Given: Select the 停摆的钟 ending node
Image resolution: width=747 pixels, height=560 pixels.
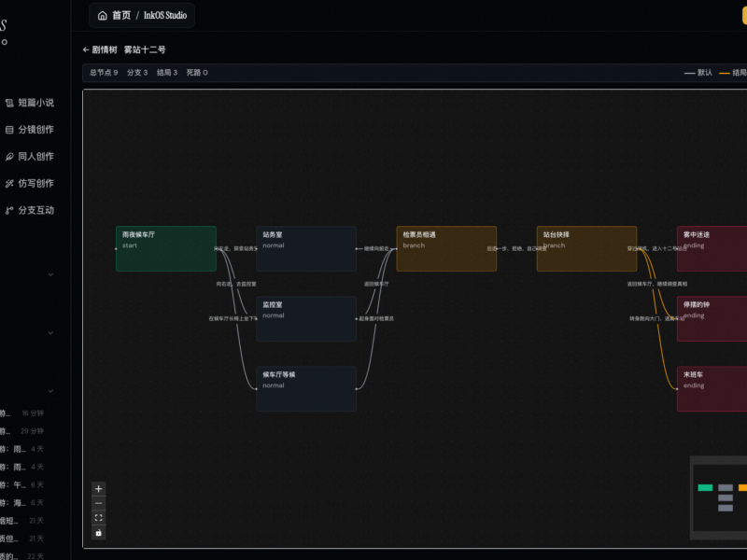Looking at the screenshot, I should 712,318.
